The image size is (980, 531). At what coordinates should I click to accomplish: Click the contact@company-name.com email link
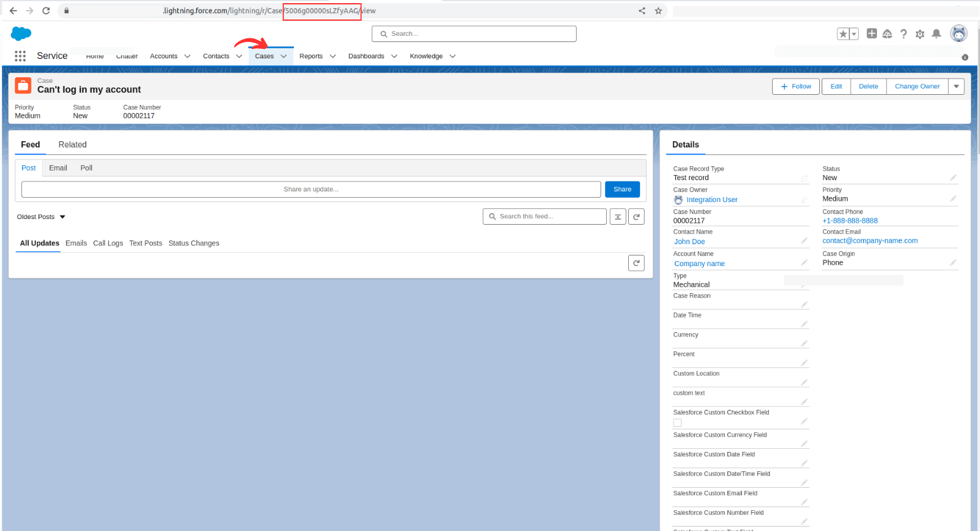(870, 240)
